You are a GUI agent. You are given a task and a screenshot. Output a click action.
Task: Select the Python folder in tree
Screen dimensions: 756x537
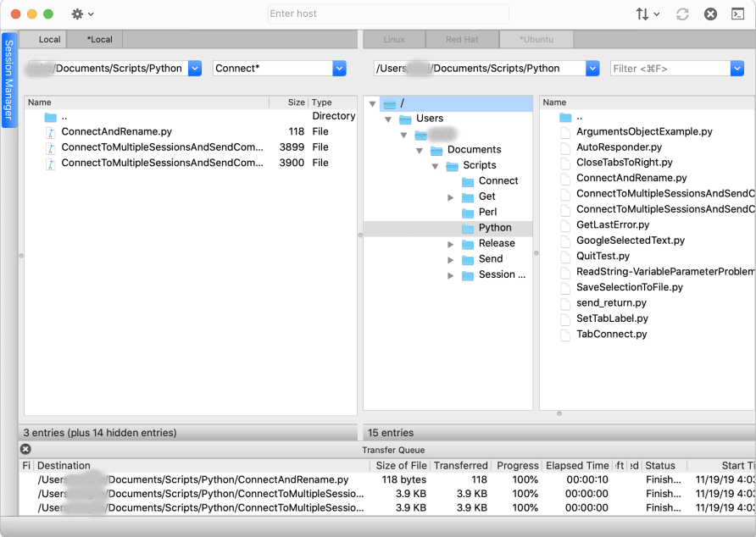click(494, 228)
